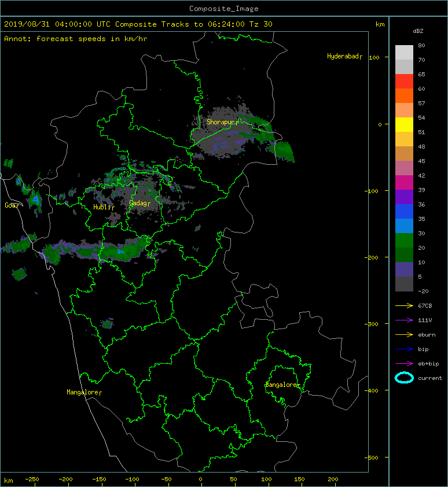Image resolution: width=448 pixels, height=487 pixels.
Task: Click the '-20' dBZ scale value
Action: coord(423,292)
